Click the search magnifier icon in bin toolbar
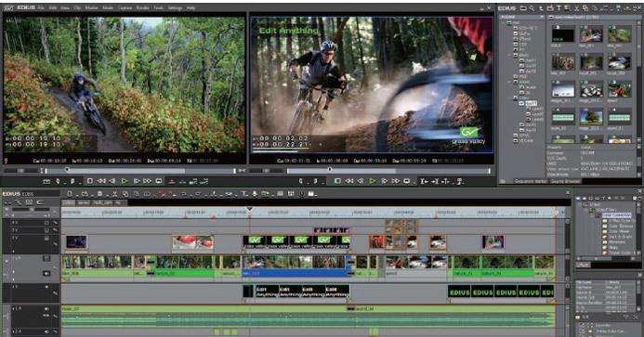 [532, 8]
